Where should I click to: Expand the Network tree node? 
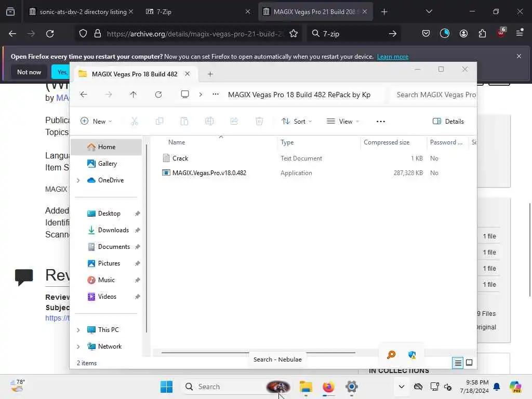pyautogui.click(x=78, y=347)
